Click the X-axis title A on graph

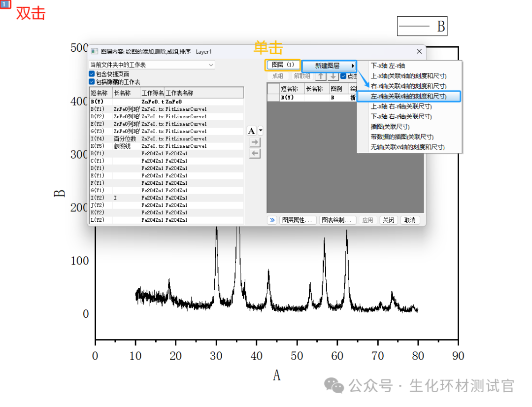[x=276, y=375]
